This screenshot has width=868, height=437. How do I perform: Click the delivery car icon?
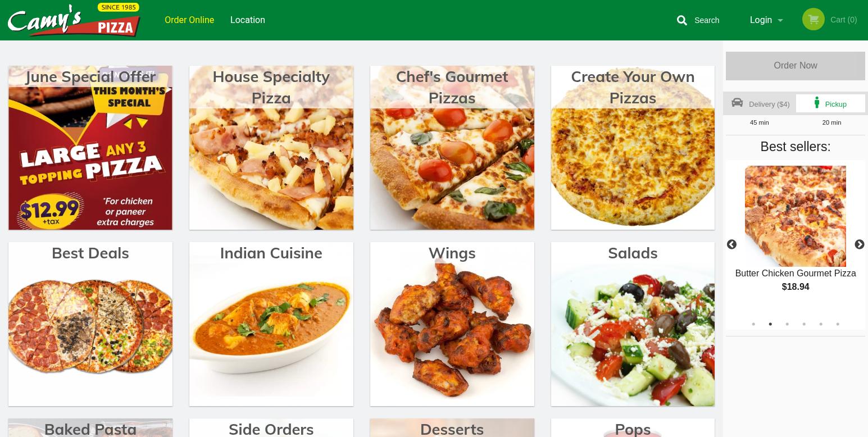737,103
